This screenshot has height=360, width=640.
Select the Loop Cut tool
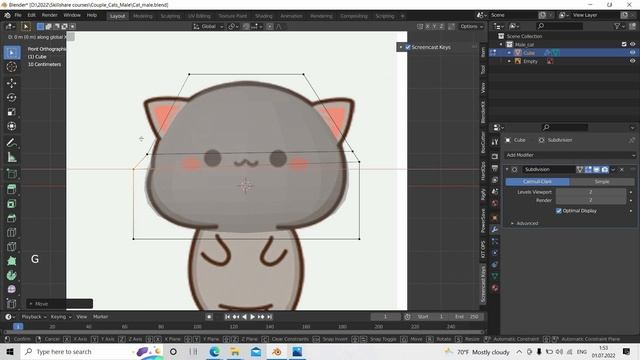tap(11, 232)
